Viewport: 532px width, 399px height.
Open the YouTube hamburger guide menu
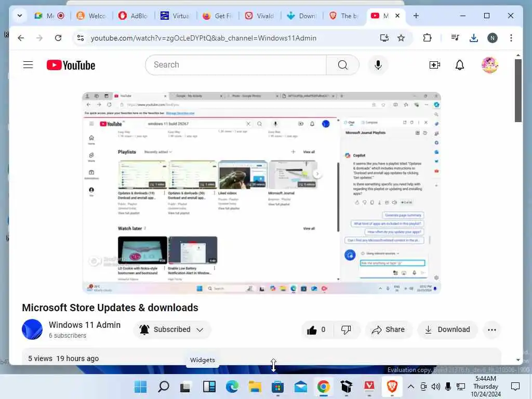28,65
